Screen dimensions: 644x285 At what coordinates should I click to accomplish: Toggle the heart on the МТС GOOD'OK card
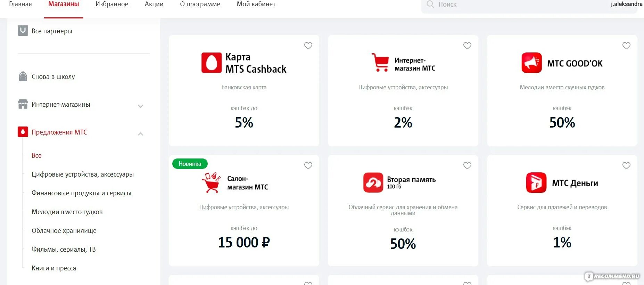pyautogui.click(x=626, y=46)
